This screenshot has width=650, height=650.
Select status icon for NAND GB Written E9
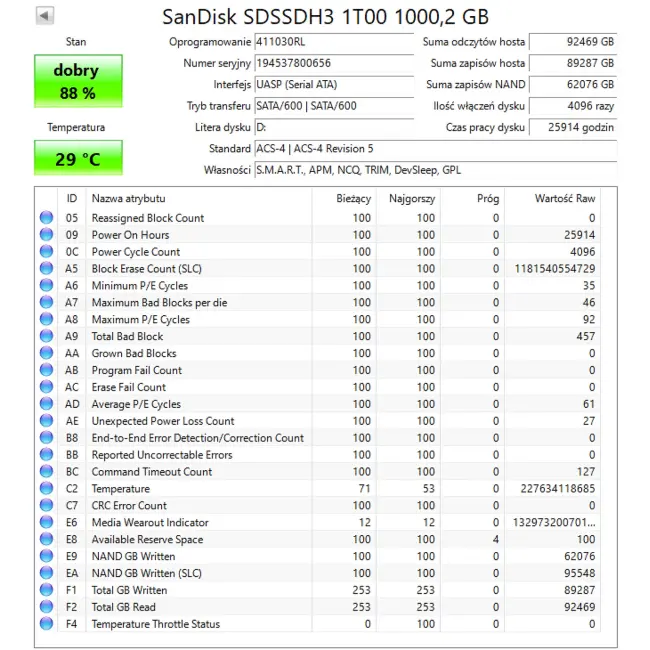point(46,556)
